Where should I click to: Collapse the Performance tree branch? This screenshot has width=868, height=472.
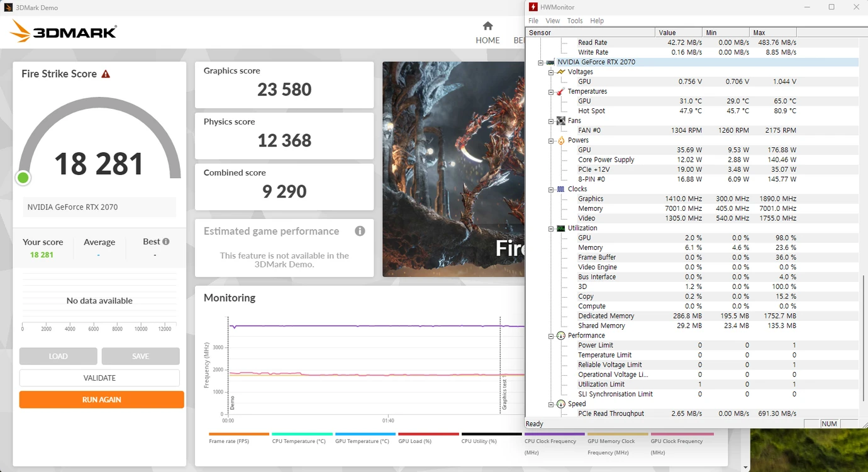point(551,335)
